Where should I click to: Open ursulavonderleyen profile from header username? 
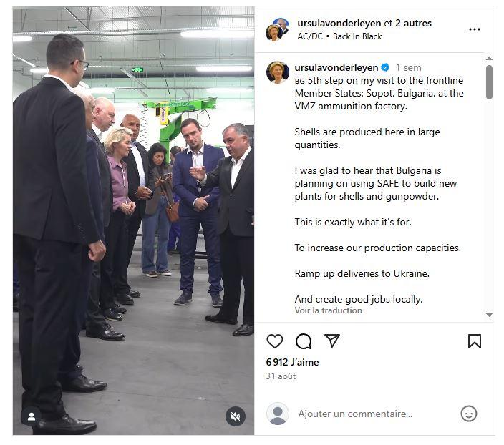[x=339, y=23]
